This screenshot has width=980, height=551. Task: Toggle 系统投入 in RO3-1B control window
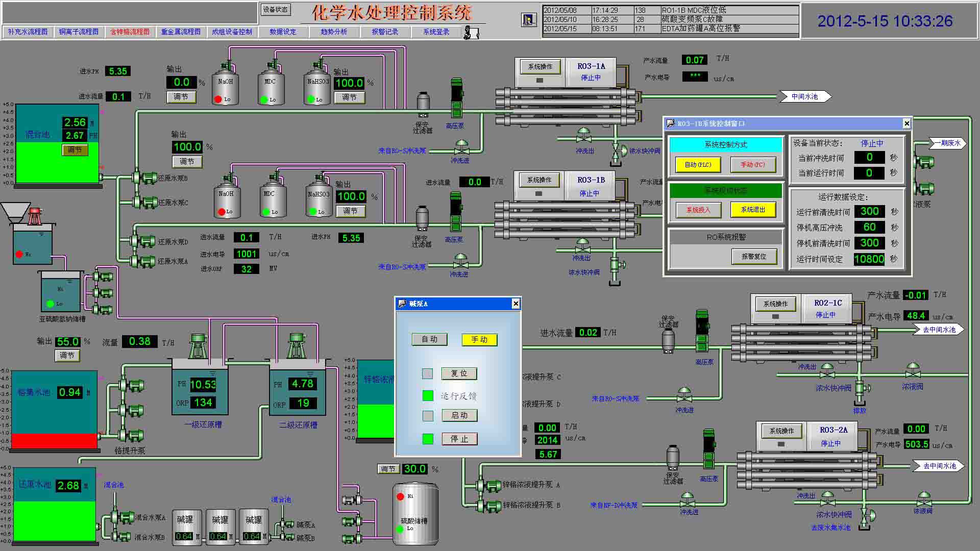(x=698, y=210)
